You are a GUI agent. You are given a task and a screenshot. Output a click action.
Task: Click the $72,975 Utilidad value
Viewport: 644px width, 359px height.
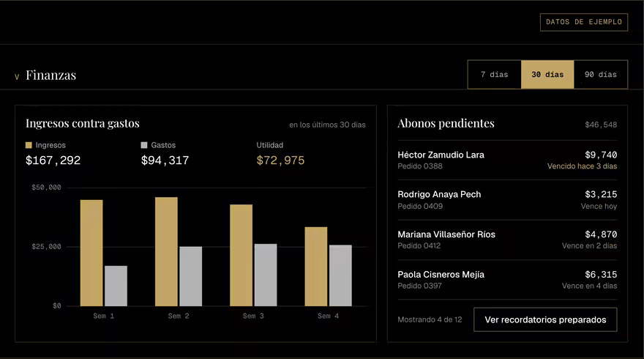pyautogui.click(x=280, y=160)
